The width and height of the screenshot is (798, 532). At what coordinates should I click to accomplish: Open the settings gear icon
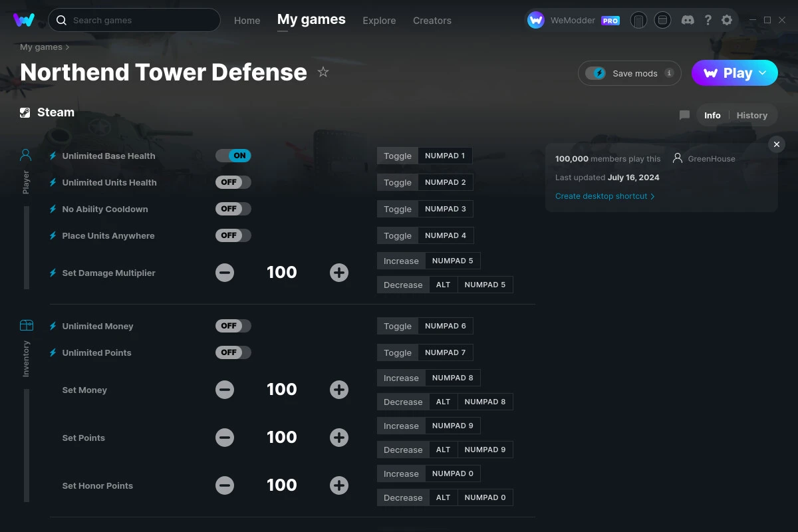click(727, 20)
